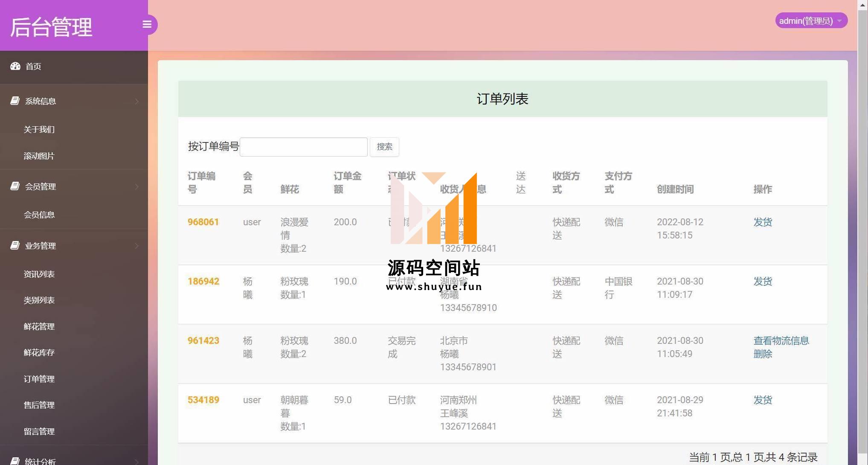Screen dimensions: 868x465
Task: Select order number 534189
Action: 203,400
